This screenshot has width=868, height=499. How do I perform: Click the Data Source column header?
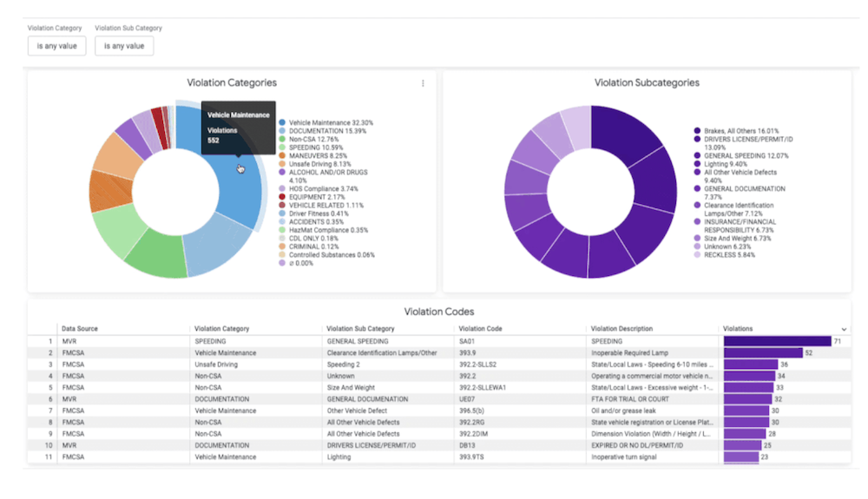80,329
